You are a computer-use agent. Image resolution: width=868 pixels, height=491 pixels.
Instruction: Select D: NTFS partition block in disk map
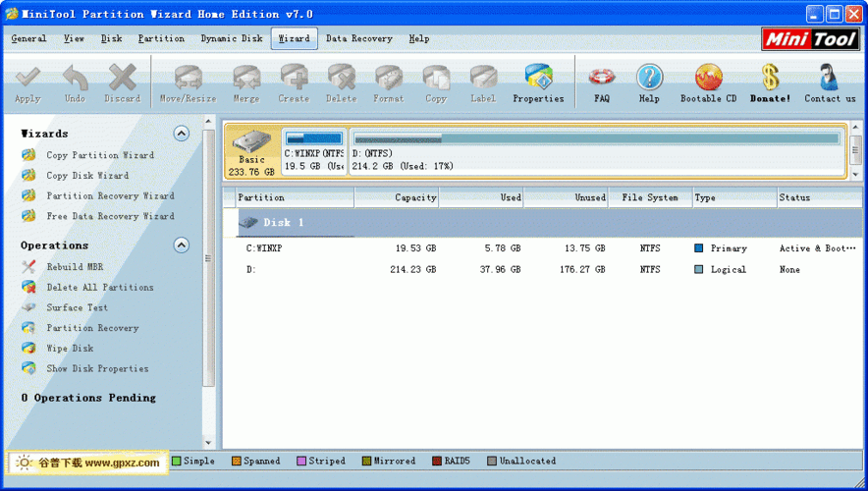pyautogui.click(x=597, y=151)
